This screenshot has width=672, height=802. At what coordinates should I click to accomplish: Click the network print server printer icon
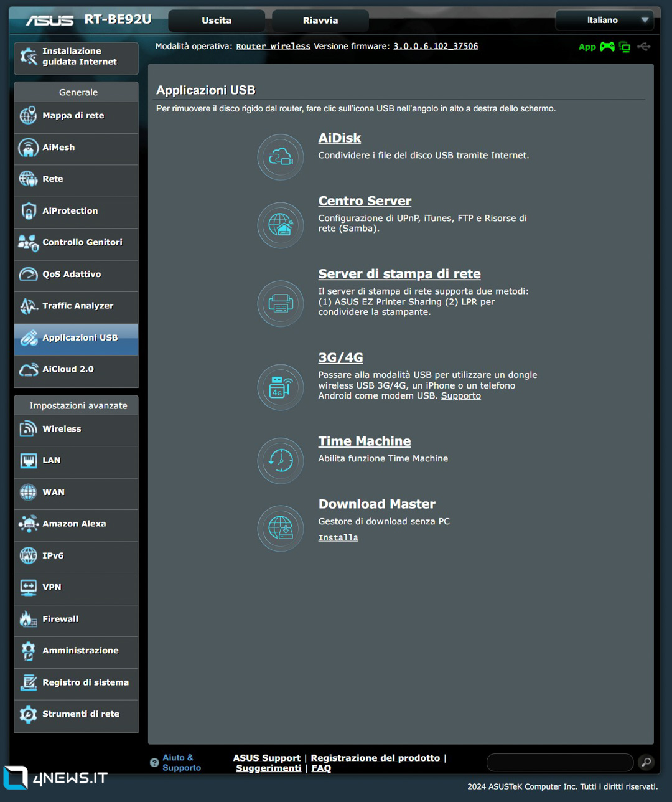(x=281, y=304)
